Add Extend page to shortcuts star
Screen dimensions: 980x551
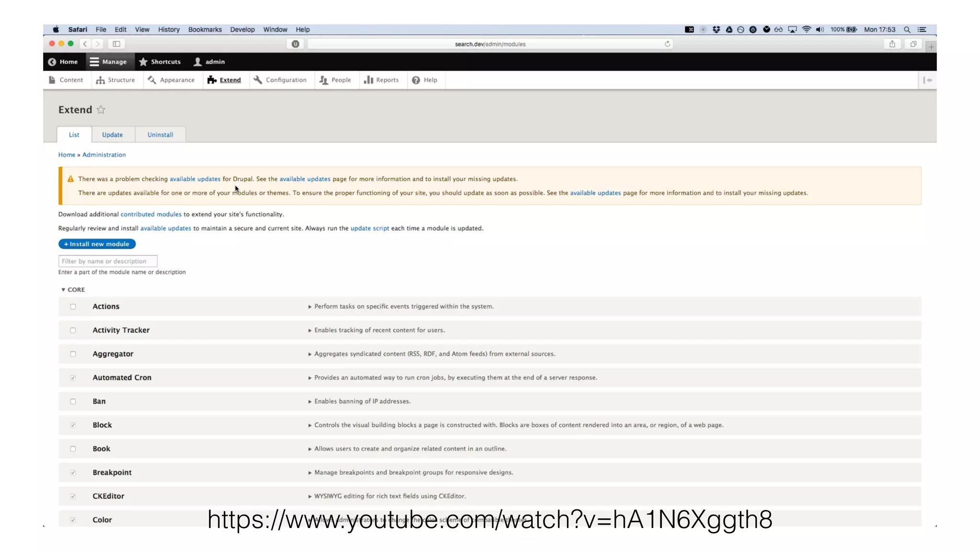(101, 110)
